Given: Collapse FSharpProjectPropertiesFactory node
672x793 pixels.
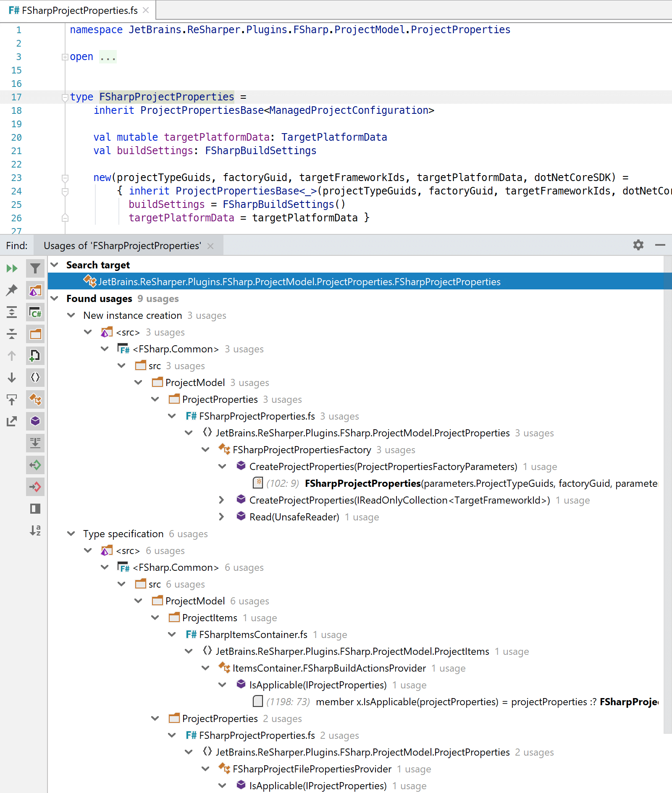Looking at the screenshot, I should tap(205, 449).
